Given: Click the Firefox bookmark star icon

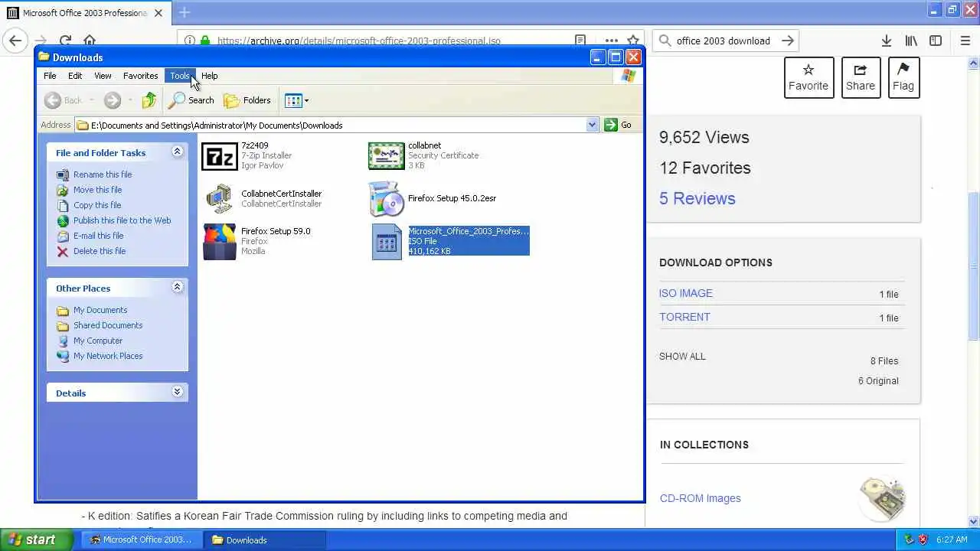Looking at the screenshot, I should (633, 41).
